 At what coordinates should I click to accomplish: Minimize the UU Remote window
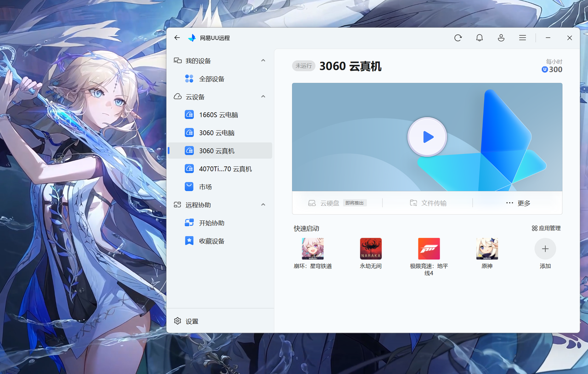tap(548, 38)
